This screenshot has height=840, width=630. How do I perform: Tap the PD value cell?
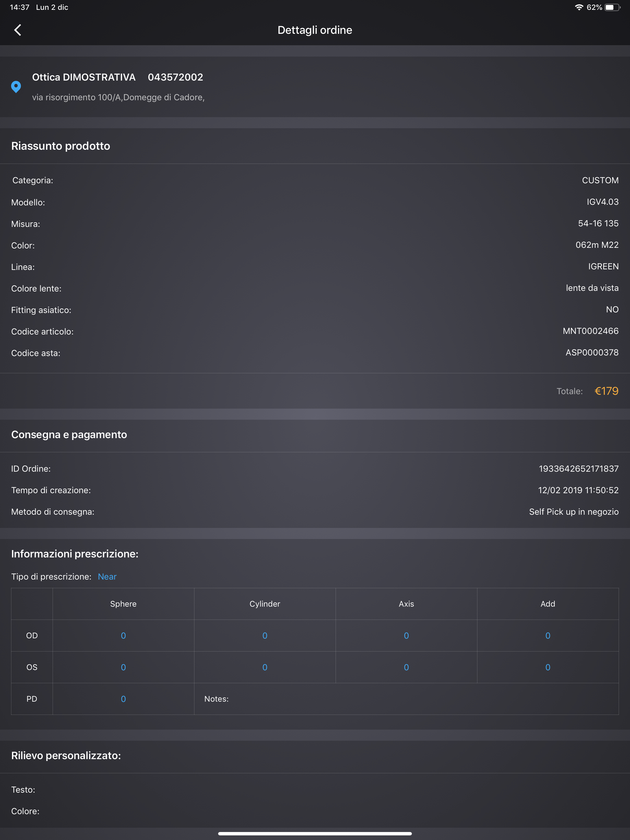pos(123,699)
